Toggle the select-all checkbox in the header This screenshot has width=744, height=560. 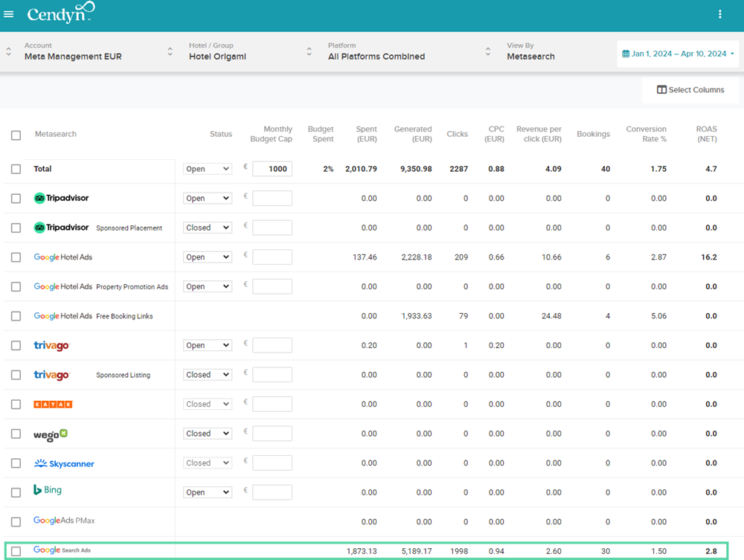click(16, 135)
